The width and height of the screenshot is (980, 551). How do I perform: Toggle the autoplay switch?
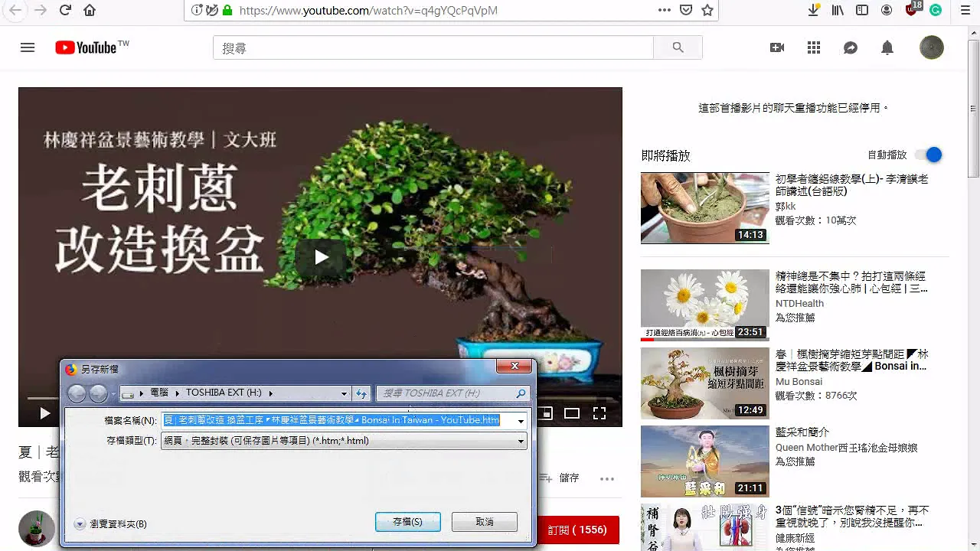coord(928,155)
